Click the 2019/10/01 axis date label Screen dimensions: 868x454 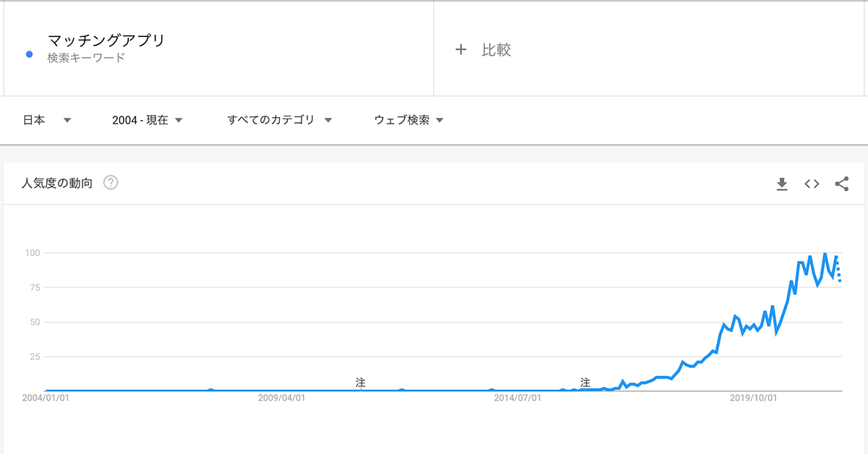pos(753,398)
